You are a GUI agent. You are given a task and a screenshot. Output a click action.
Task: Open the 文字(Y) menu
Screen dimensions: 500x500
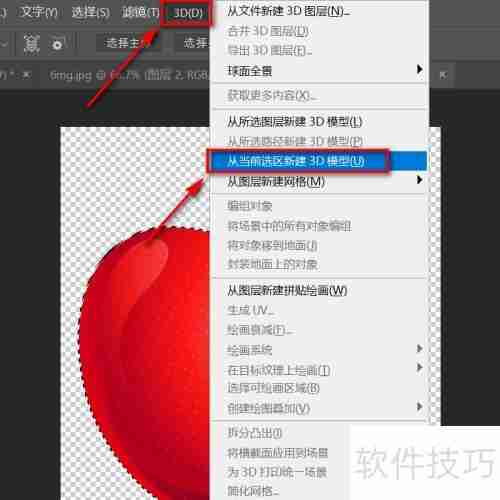(39, 13)
